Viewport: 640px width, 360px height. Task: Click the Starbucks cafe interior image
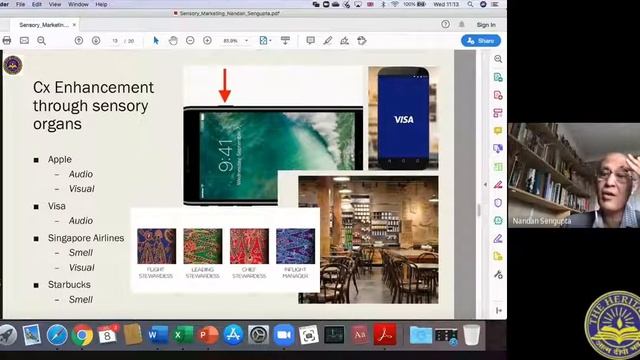pyautogui.click(x=369, y=240)
